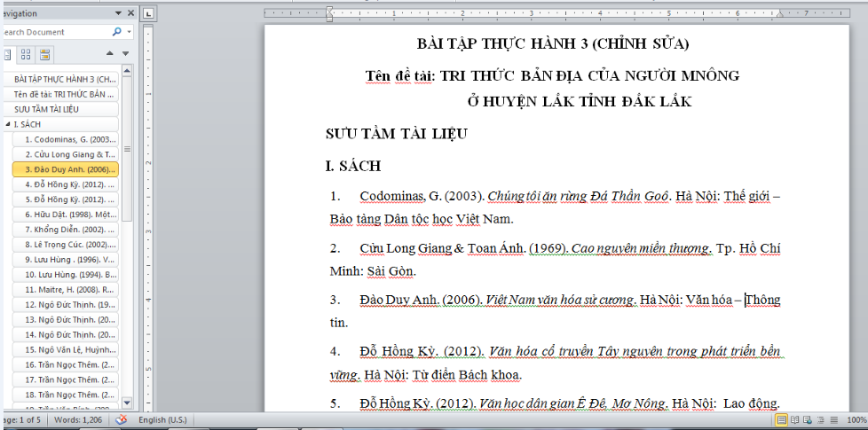Go to next heading with down arrow
Screen dimensions: 868x430
(126, 53)
